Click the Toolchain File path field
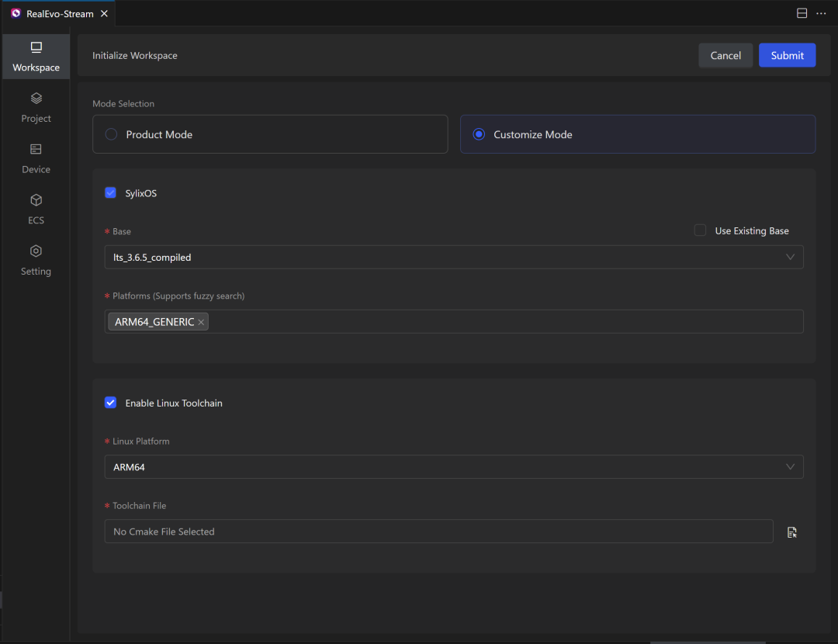838x644 pixels. [438, 531]
